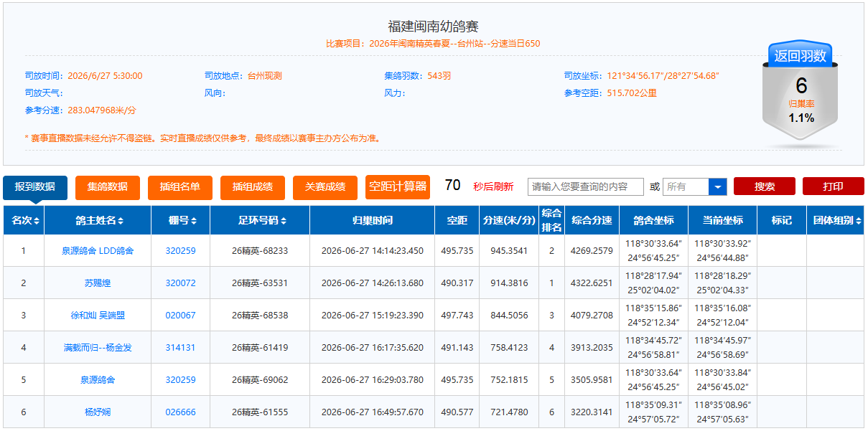The image size is (868, 431).
Task: Open loft number 314131 link
Action: click(x=181, y=348)
